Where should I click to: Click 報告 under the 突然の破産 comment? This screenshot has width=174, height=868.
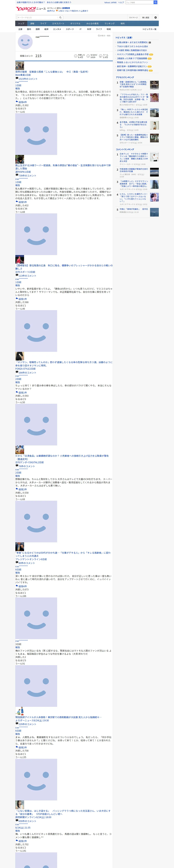(x=18, y=89)
